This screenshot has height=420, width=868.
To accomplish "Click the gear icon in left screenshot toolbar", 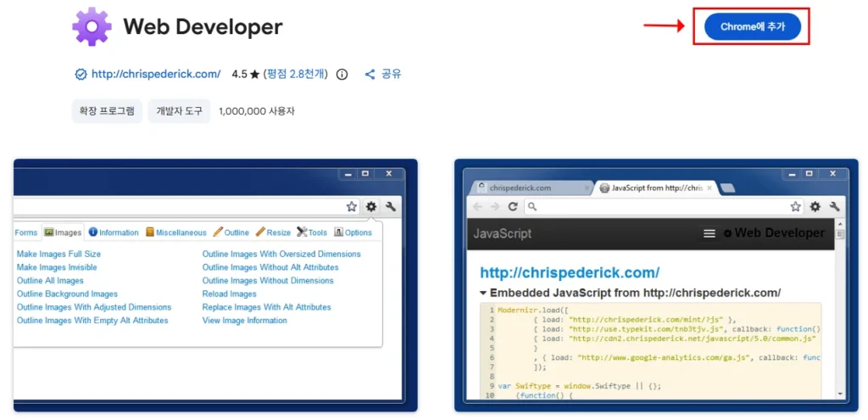I will point(371,207).
